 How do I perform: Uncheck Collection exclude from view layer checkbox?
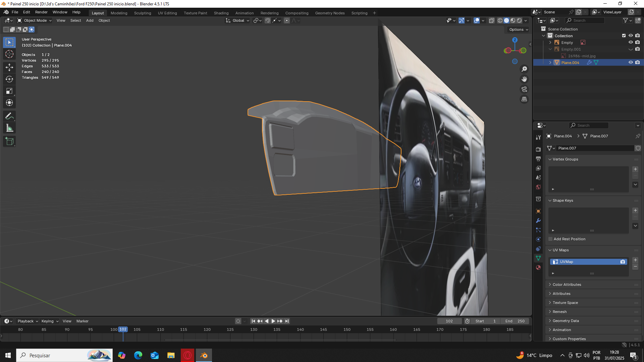click(624, 36)
